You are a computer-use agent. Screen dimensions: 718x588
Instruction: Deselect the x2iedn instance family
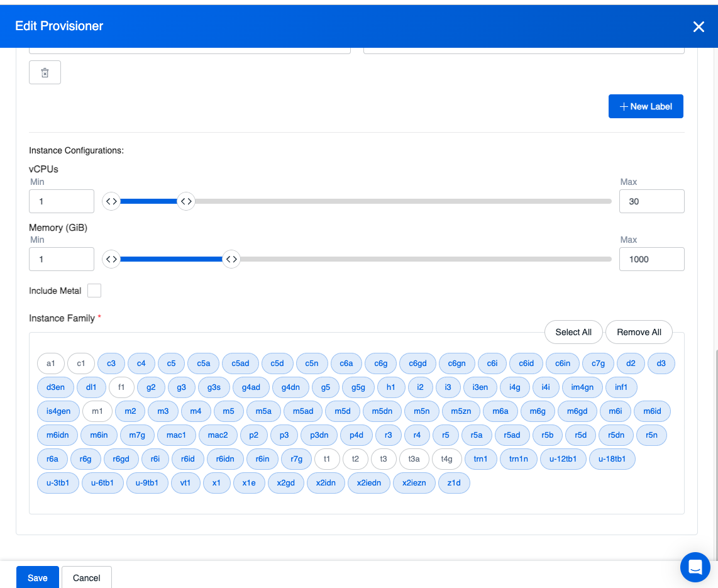369,482
